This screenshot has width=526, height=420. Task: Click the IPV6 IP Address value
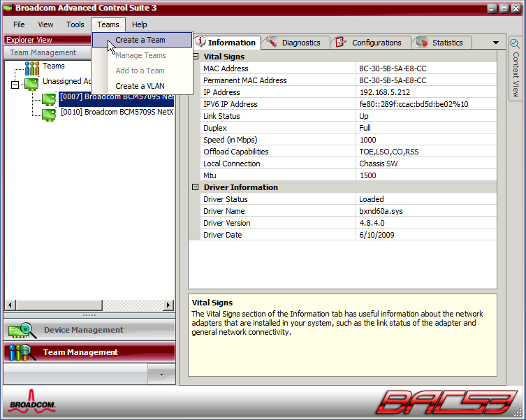coord(414,104)
